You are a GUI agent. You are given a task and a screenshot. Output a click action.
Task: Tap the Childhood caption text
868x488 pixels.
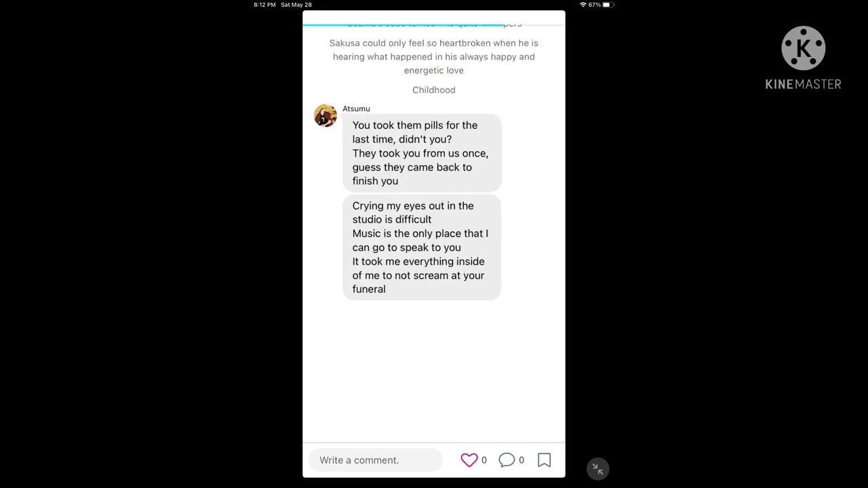coord(434,89)
